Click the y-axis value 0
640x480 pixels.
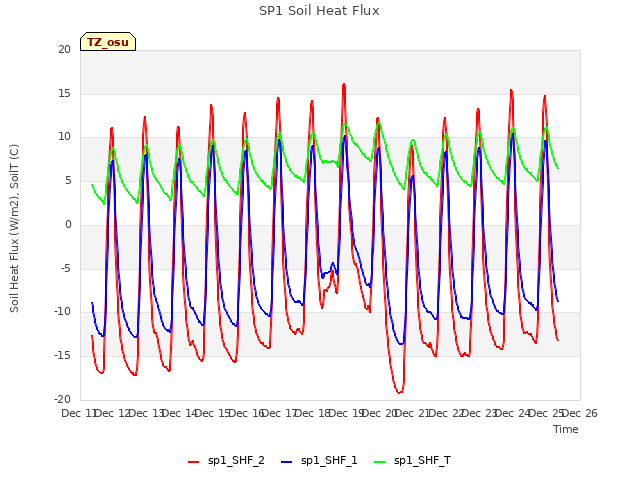point(68,224)
